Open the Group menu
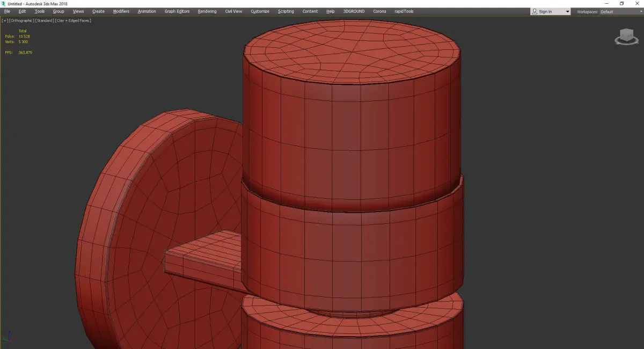Screen dimensions: 644x349 (x=58, y=11)
